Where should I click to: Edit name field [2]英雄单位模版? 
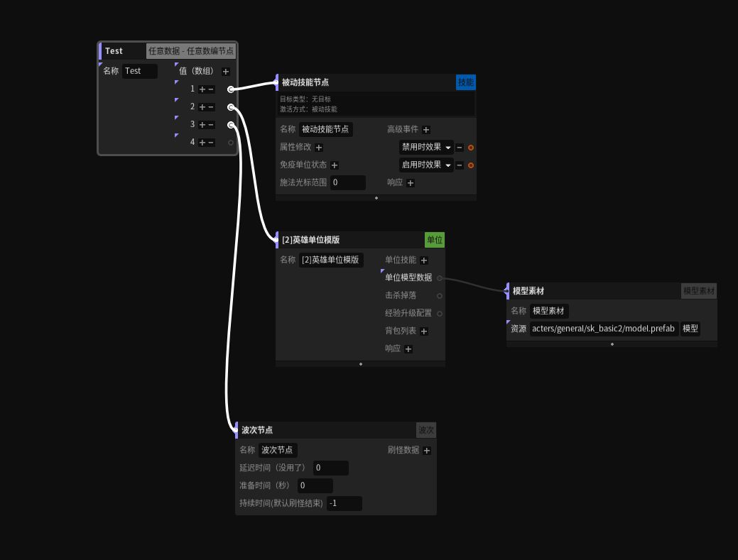pyautogui.click(x=331, y=260)
